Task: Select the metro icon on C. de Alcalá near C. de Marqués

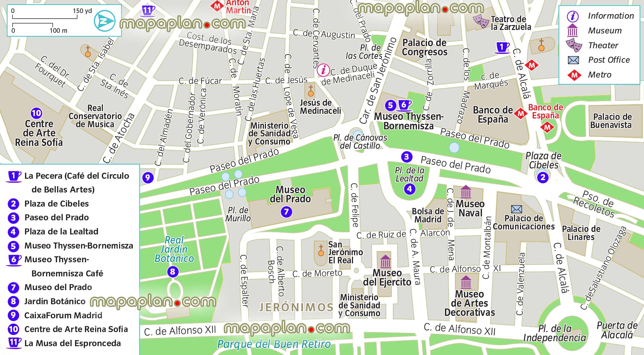Action: (532, 65)
